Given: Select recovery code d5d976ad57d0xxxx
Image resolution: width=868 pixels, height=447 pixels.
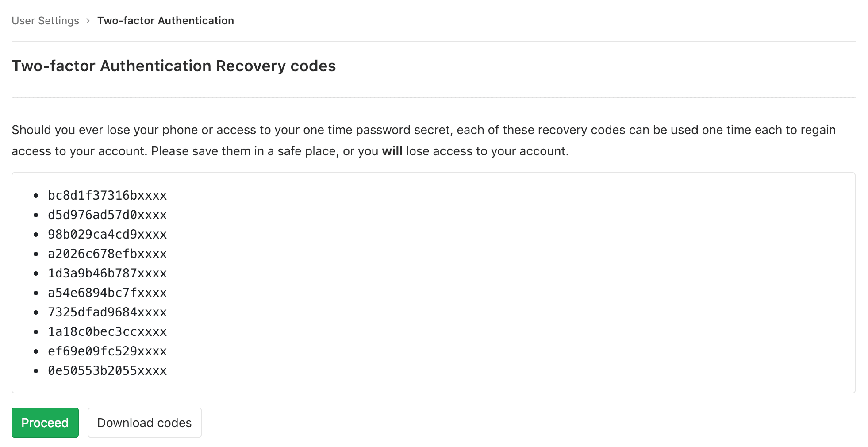Looking at the screenshot, I should coord(108,215).
